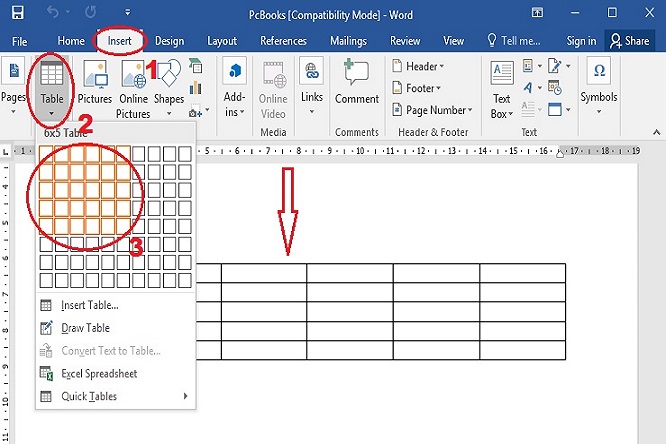Open the Header dropdown

[x=418, y=66]
